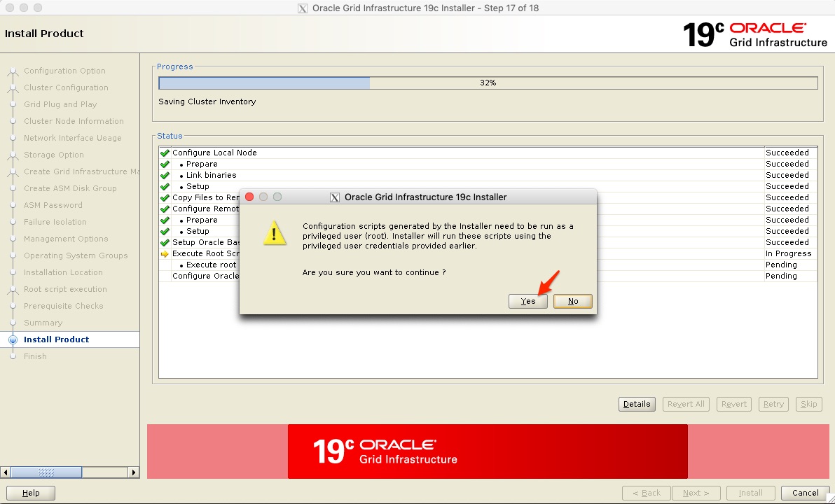The width and height of the screenshot is (835, 504).
Task: Click the green check beside Setup Oracle Base
Action: pos(165,242)
